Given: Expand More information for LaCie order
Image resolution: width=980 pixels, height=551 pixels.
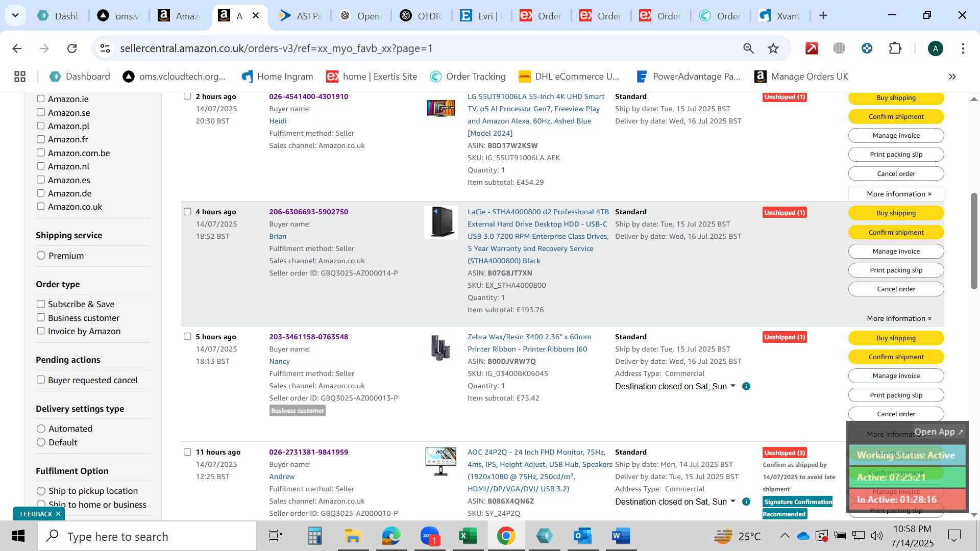Looking at the screenshot, I should 899,318.
